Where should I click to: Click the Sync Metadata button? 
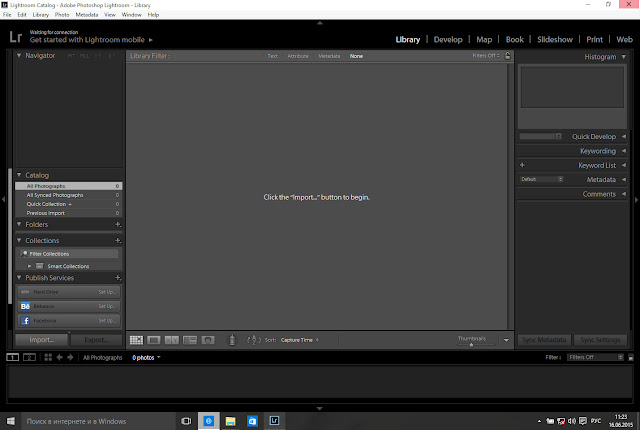544,339
